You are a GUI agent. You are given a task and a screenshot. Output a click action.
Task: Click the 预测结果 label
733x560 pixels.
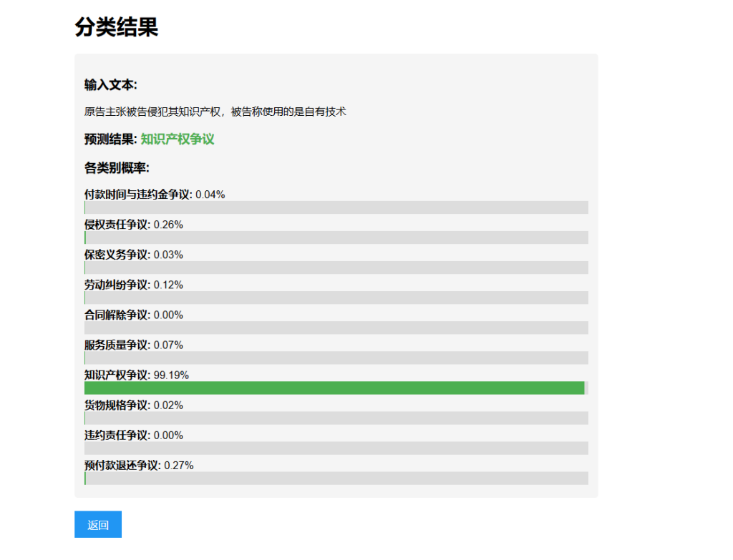(x=110, y=139)
